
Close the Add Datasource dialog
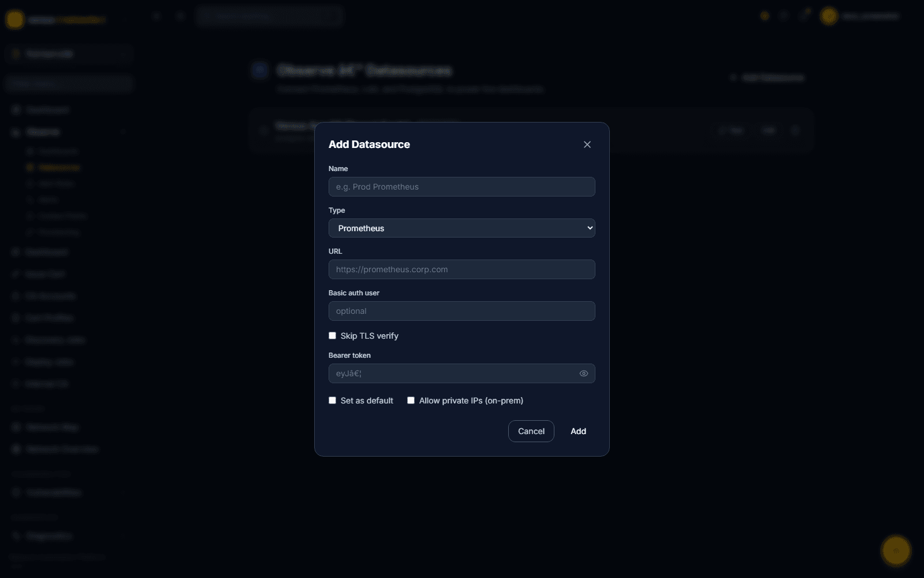587,144
